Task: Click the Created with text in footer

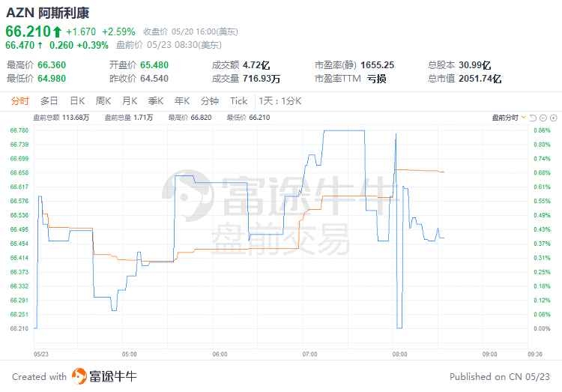Action: tap(40, 376)
